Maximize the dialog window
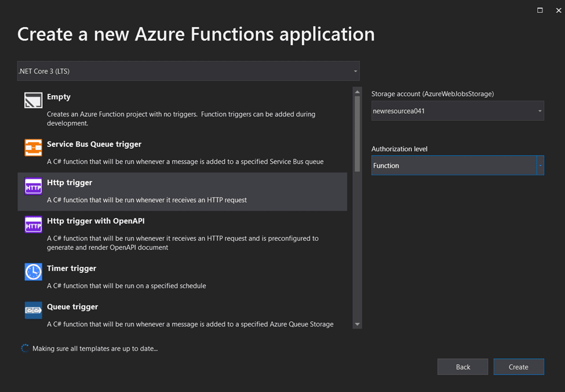 [x=540, y=10]
